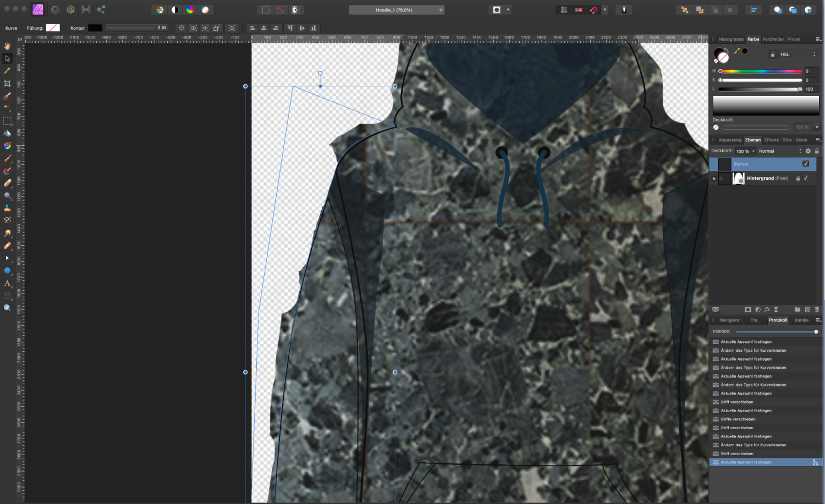Toggle the lock icon beside HSL dropdown
Viewport: 825px width, 504px height.
click(x=773, y=54)
